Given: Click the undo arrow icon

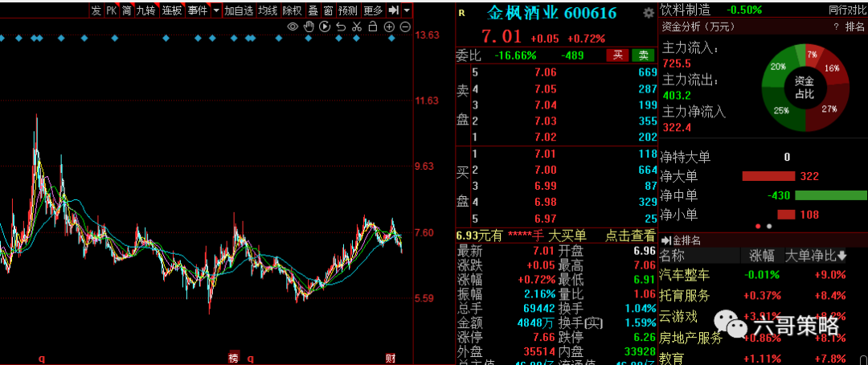Looking at the screenshot, I should click(x=341, y=27).
